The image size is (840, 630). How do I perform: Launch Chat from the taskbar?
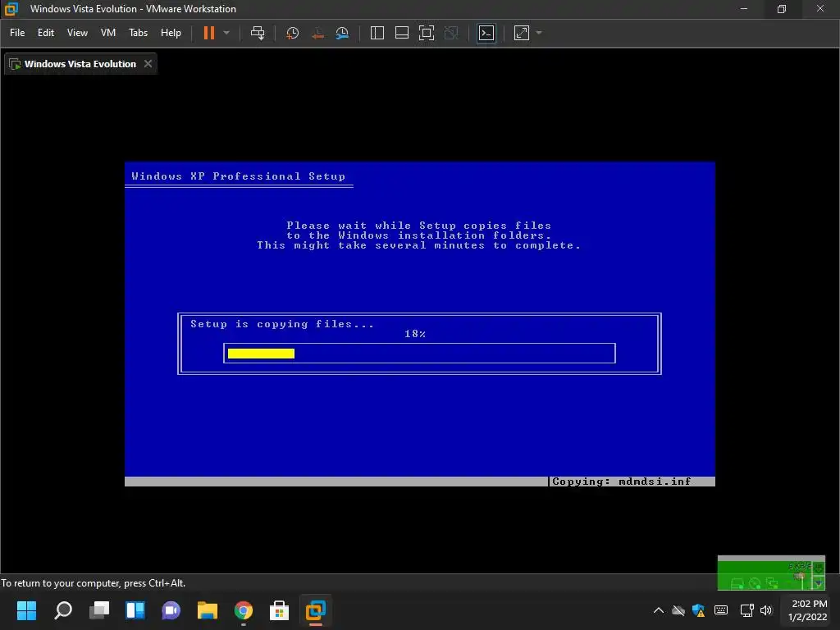(x=171, y=610)
